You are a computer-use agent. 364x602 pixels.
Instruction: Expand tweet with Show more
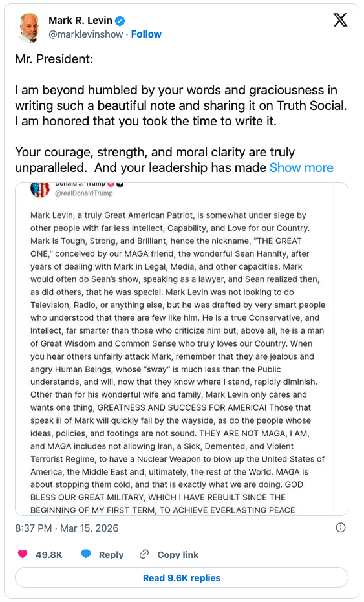(x=301, y=167)
